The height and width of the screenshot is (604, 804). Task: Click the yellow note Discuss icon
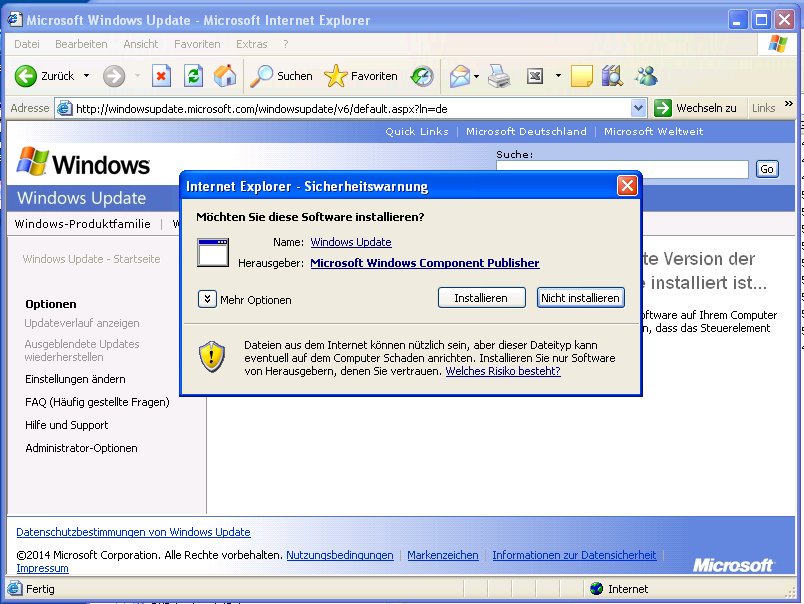[x=581, y=76]
